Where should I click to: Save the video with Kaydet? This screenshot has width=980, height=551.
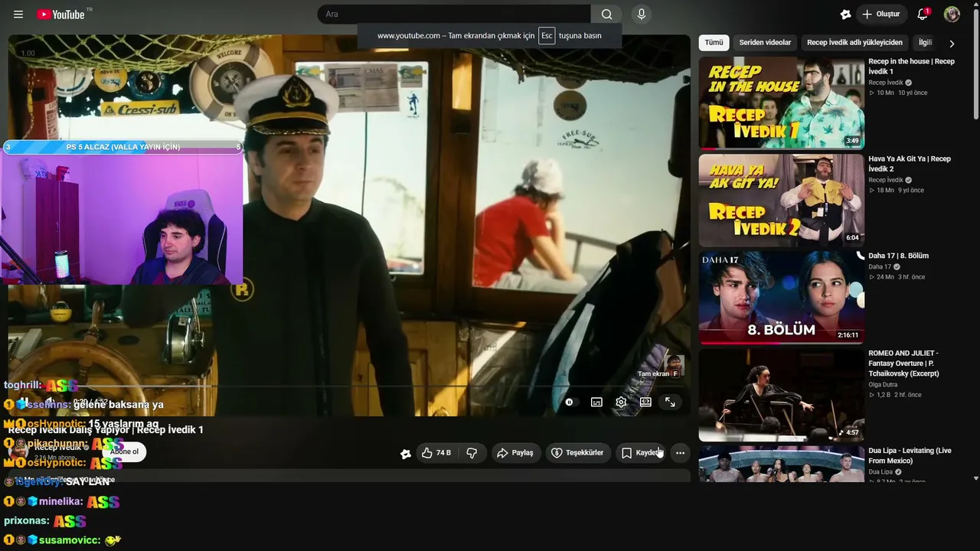(640, 453)
